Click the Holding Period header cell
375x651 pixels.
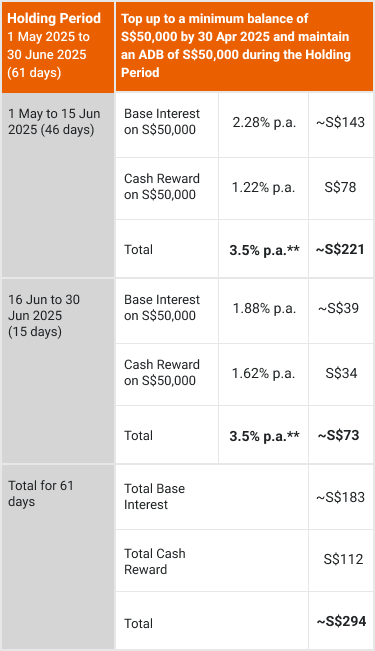(x=58, y=47)
